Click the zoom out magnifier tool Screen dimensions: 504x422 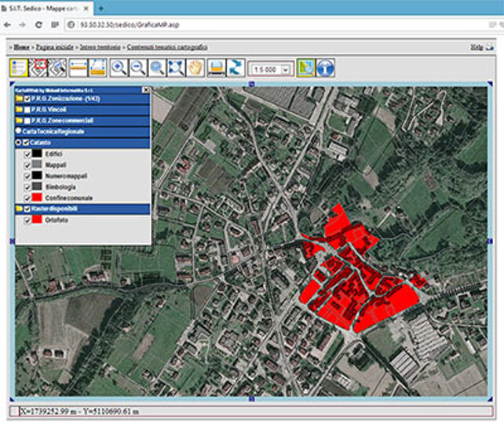pyautogui.click(x=137, y=68)
